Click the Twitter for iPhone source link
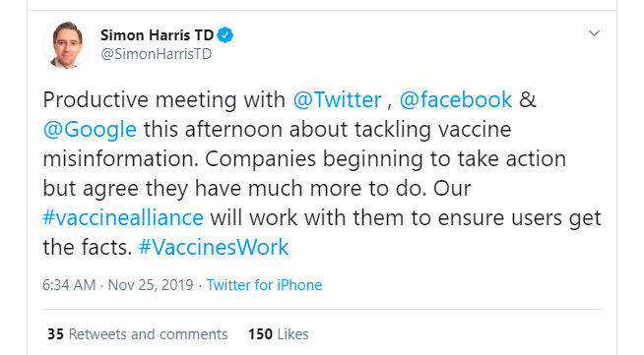Viewport: 644px width, 355px height. coord(264,285)
